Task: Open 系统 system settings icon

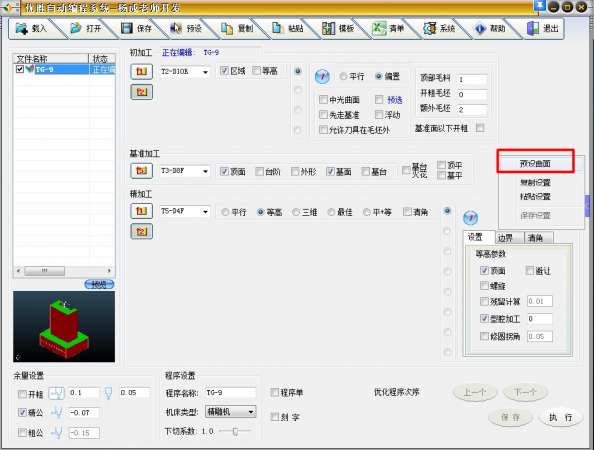Action: (x=429, y=28)
